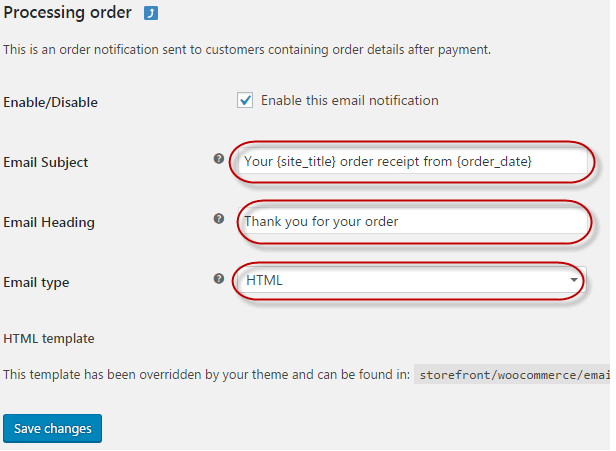The height and width of the screenshot is (451, 616).
Task: Click the HTML template section heading
Action: 49,339
